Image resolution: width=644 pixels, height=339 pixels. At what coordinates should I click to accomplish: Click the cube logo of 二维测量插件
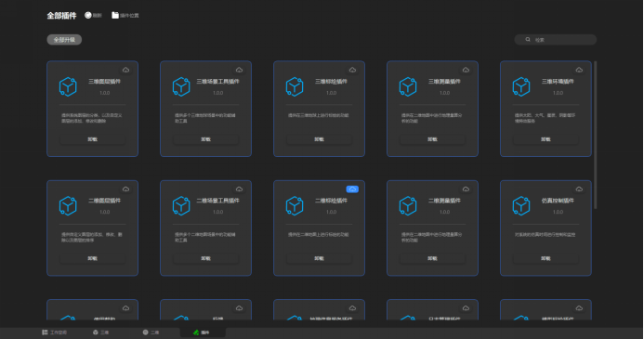[408, 206]
